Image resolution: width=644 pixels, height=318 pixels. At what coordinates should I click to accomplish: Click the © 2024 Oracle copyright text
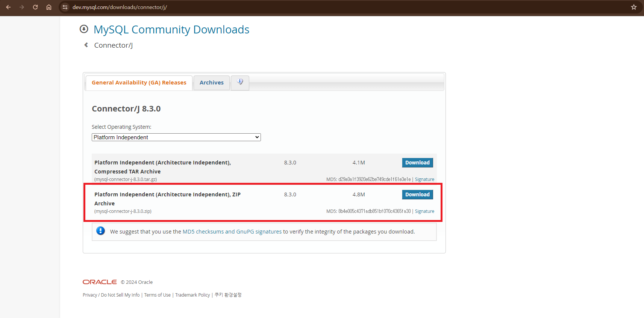coord(137,282)
